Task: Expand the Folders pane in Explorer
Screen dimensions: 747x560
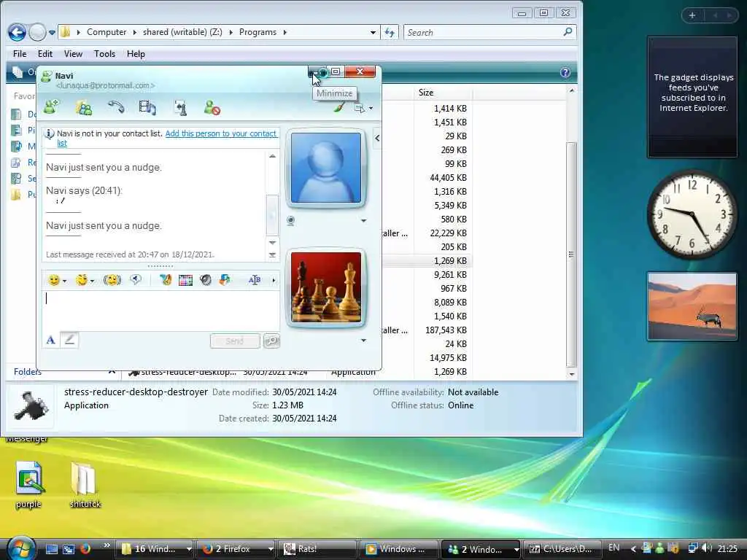Action: (112, 371)
